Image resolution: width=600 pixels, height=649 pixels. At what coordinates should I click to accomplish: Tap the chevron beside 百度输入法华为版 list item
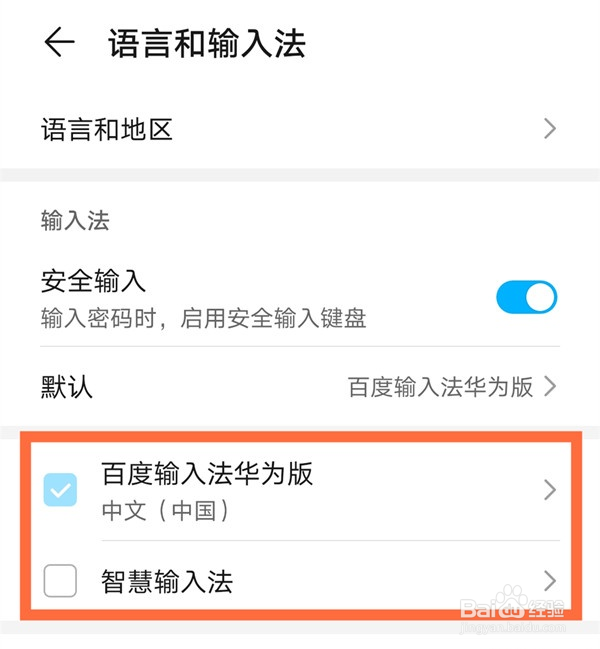click(550, 490)
